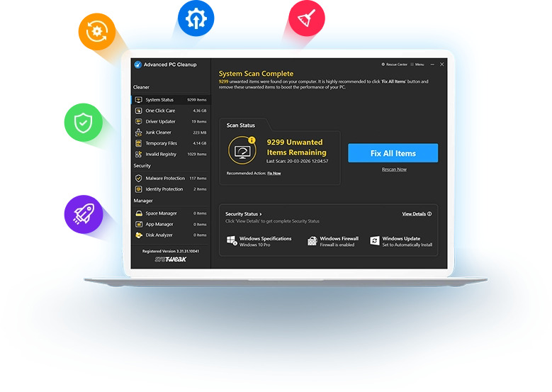Click the Windows Firewall brick icon
The width and height of the screenshot is (552, 392).
pos(312,241)
